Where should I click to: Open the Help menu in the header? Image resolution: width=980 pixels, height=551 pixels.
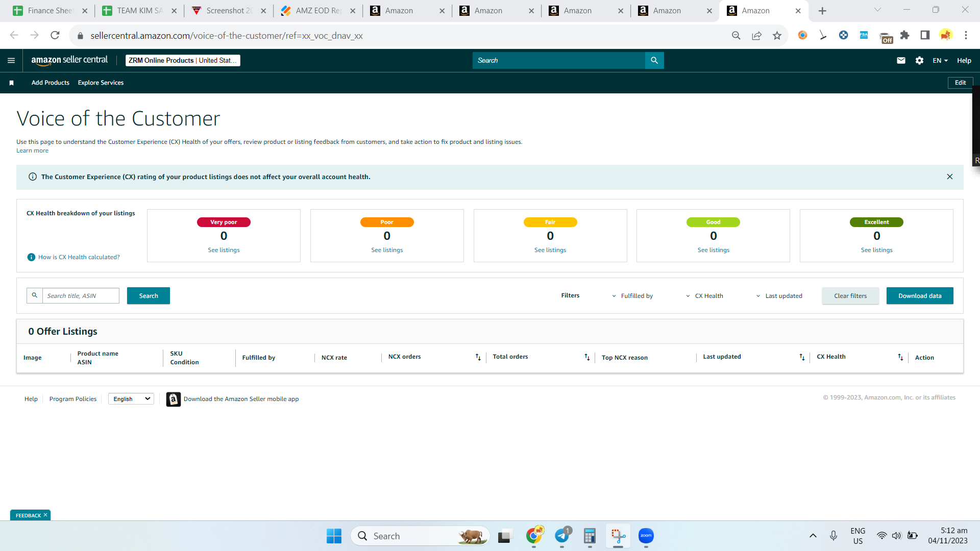point(964,60)
